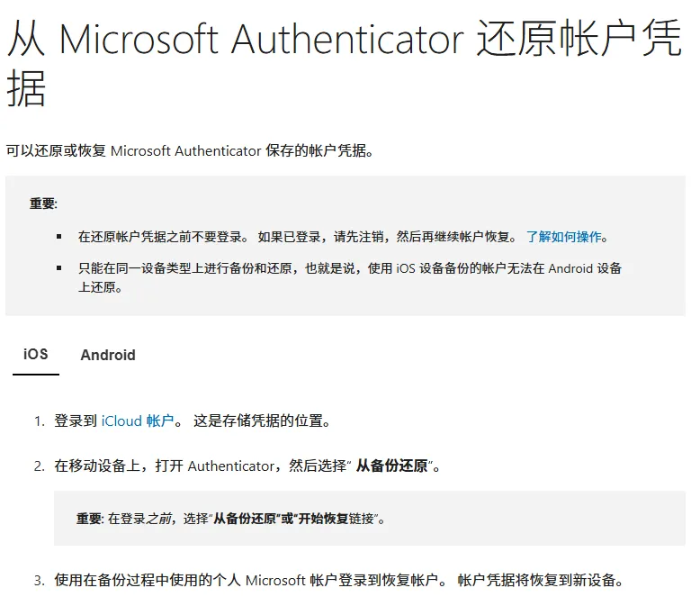Image resolution: width=700 pixels, height=615 pixels.
Task: Click the 重要 label in top note box
Action: (x=42, y=203)
